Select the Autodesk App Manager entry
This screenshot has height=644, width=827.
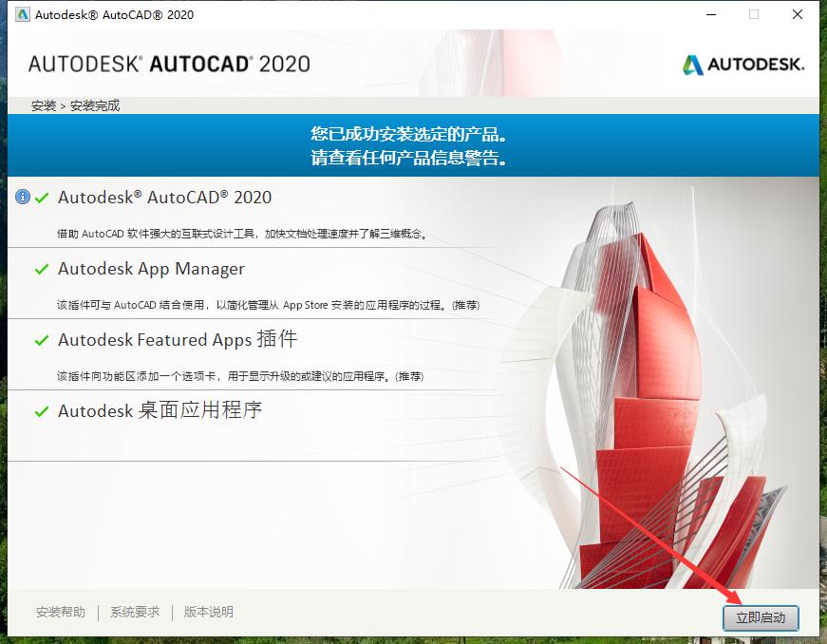point(150,269)
